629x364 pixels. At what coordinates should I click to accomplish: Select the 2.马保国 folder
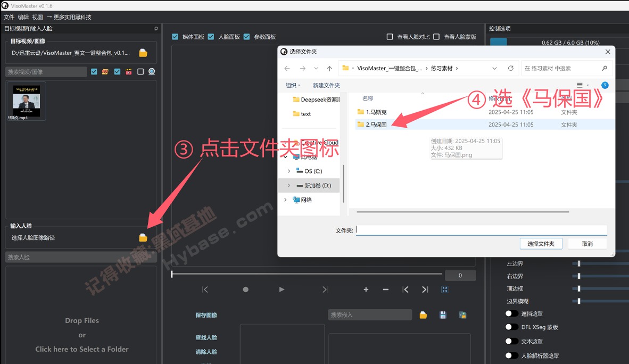click(376, 125)
